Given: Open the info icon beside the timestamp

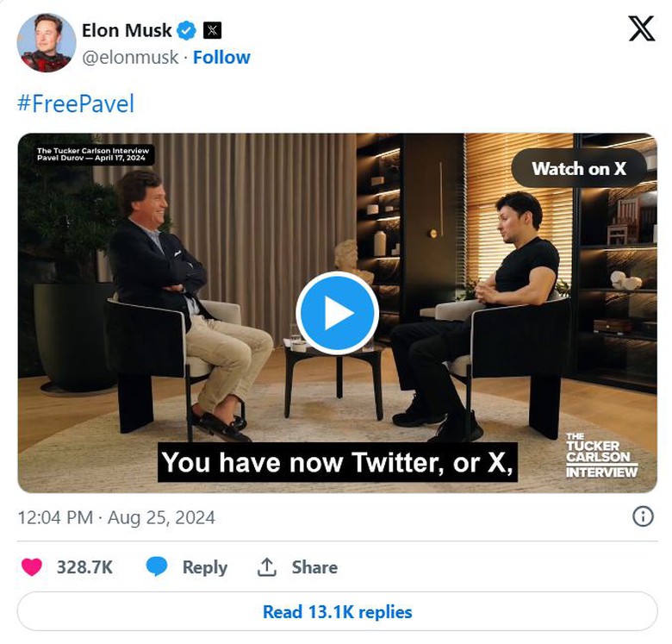Looking at the screenshot, I should (643, 516).
